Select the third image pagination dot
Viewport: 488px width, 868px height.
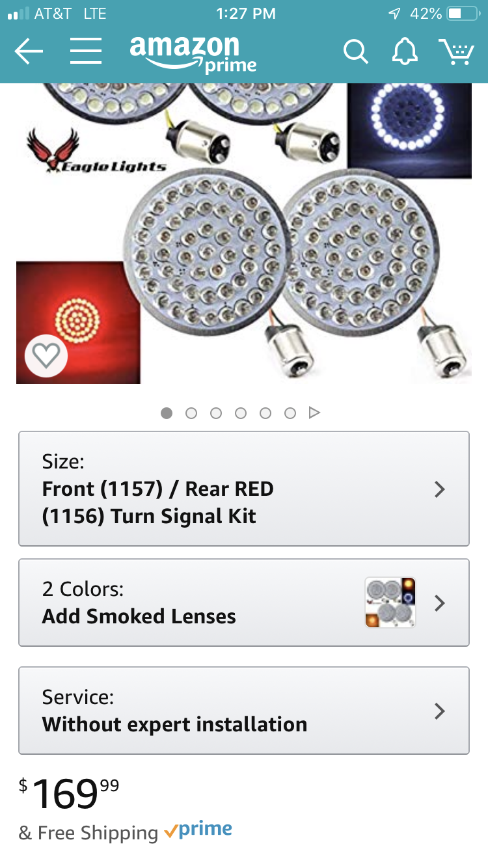pos(216,413)
